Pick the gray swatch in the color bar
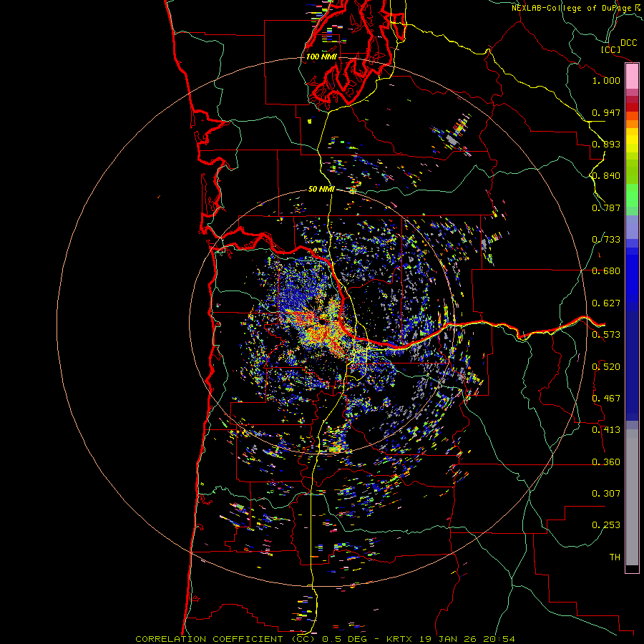This screenshot has height=644, width=644. coord(632,501)
